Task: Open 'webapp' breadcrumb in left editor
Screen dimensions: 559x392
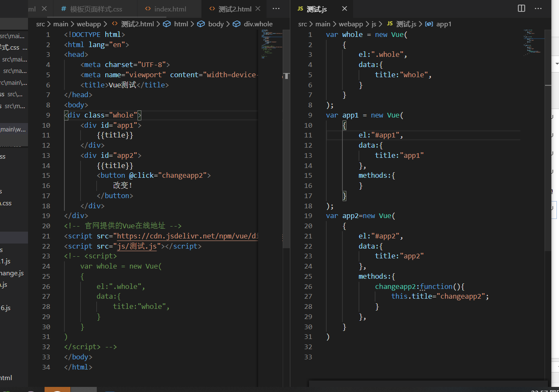Action: pyautogui.click(x=89, y=24)
